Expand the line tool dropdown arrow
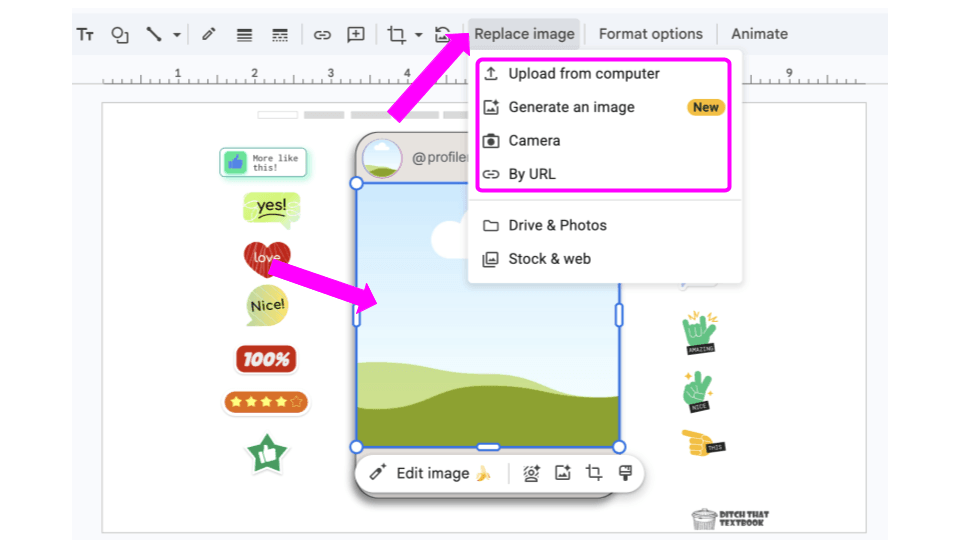 (176, 35)
